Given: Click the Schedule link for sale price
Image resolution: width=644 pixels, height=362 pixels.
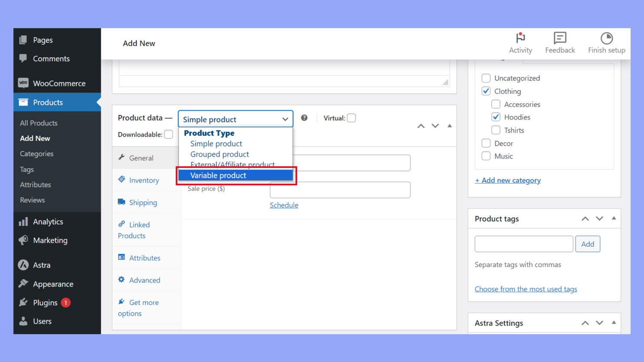Looking at the screenshot, I should [x=284, y=205].
